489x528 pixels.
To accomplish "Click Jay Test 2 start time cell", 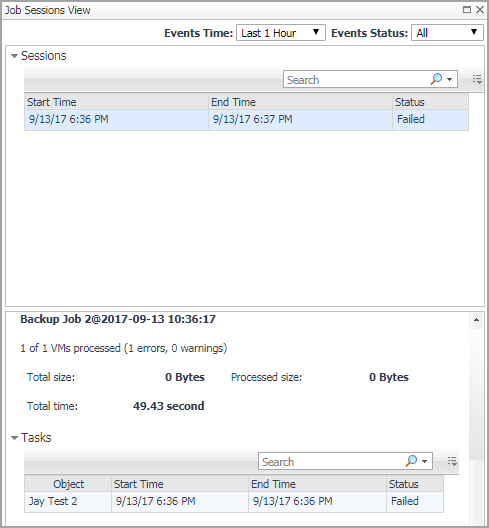I will click(180, 501).
